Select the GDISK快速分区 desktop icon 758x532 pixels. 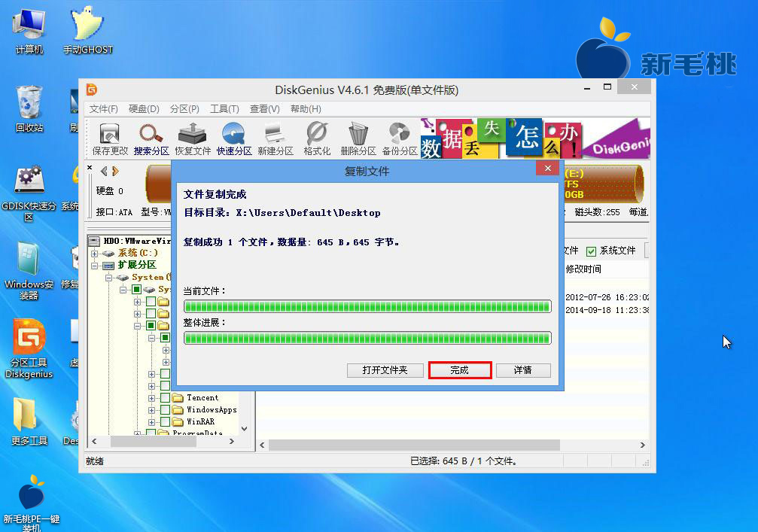29,193
